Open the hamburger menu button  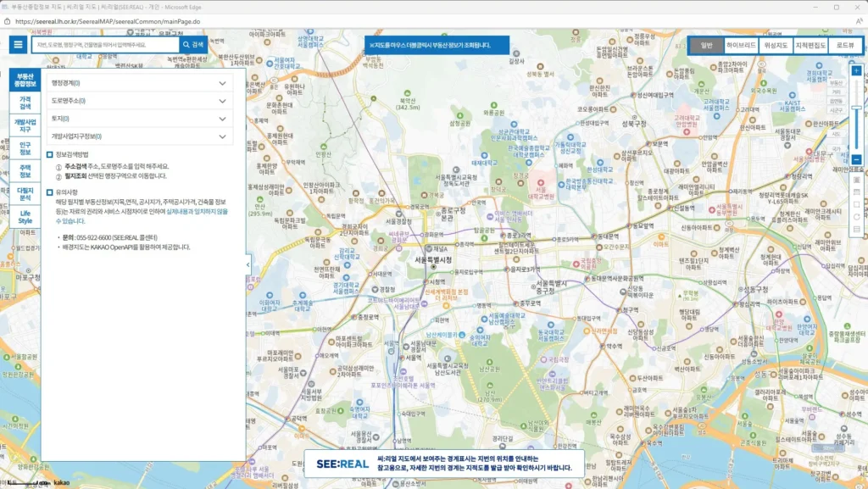click(x=17, y=44)
